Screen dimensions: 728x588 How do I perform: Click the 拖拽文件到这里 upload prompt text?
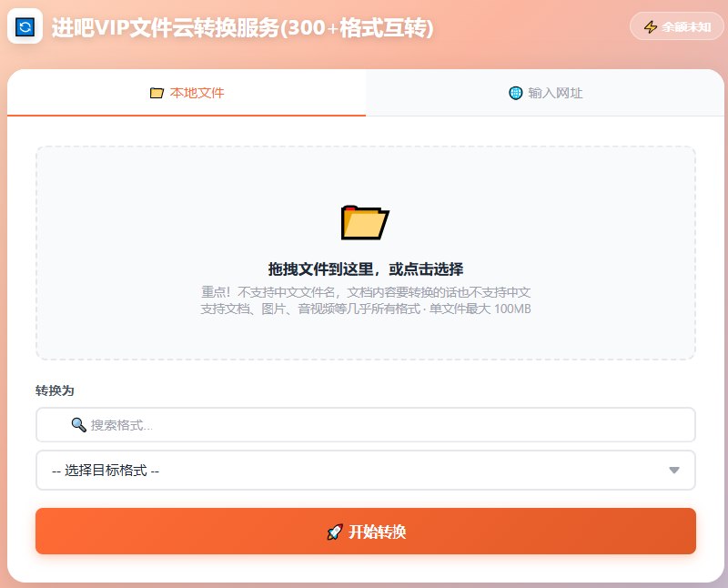pyautogui.click(x=365, y=269)
